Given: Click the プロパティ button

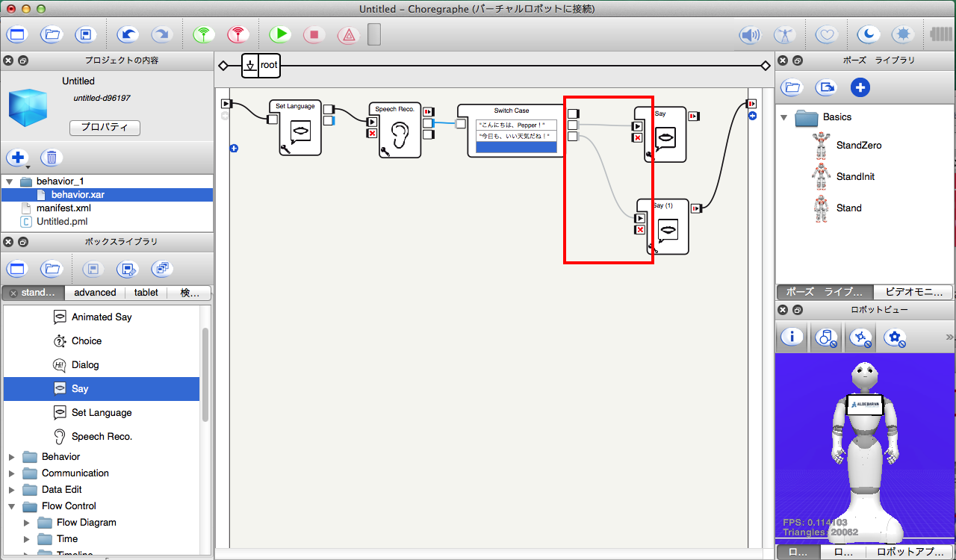Looking at the screenshot, I should (105, 128).
